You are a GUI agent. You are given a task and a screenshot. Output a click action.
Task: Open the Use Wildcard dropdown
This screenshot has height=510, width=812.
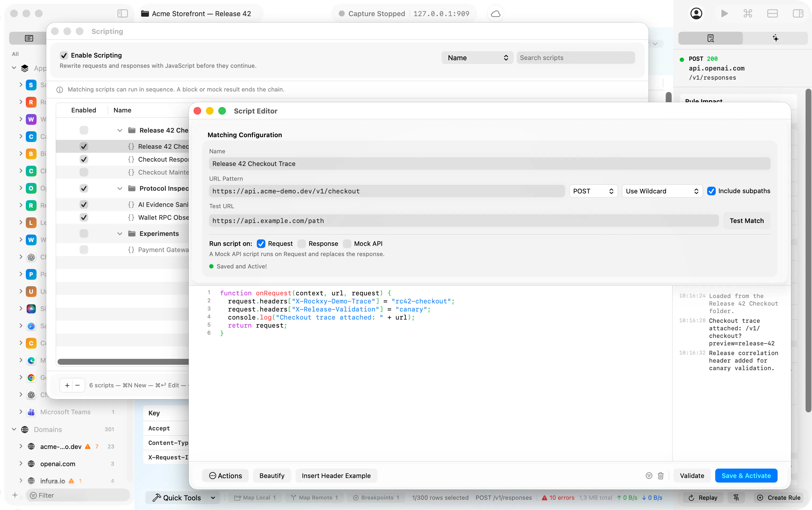(662, 191)
